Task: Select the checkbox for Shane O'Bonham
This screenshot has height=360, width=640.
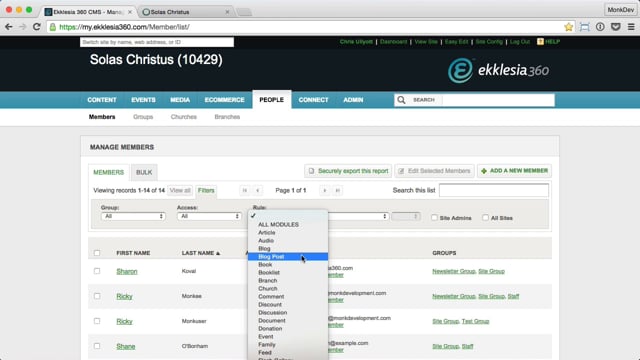Action: pos(97,346)
